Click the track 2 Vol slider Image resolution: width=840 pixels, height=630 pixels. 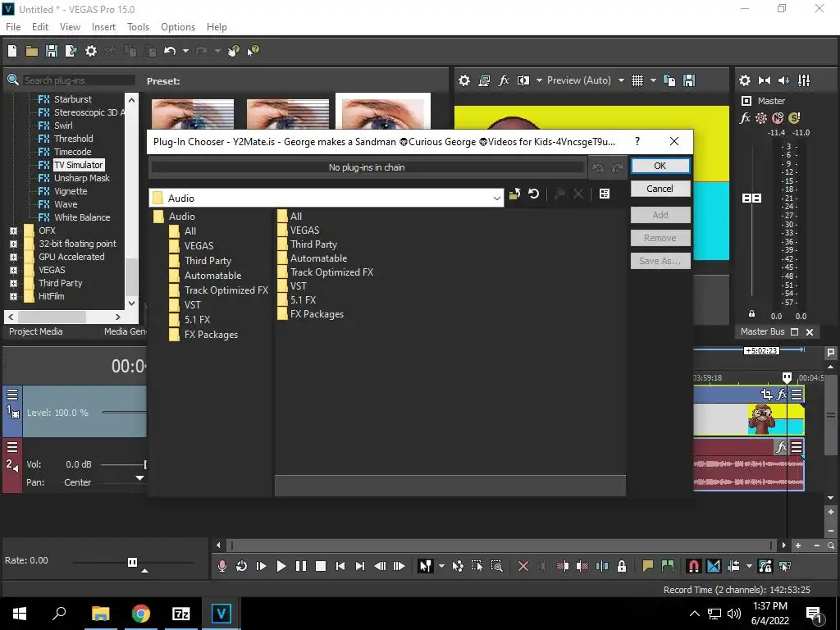(124, 464)
